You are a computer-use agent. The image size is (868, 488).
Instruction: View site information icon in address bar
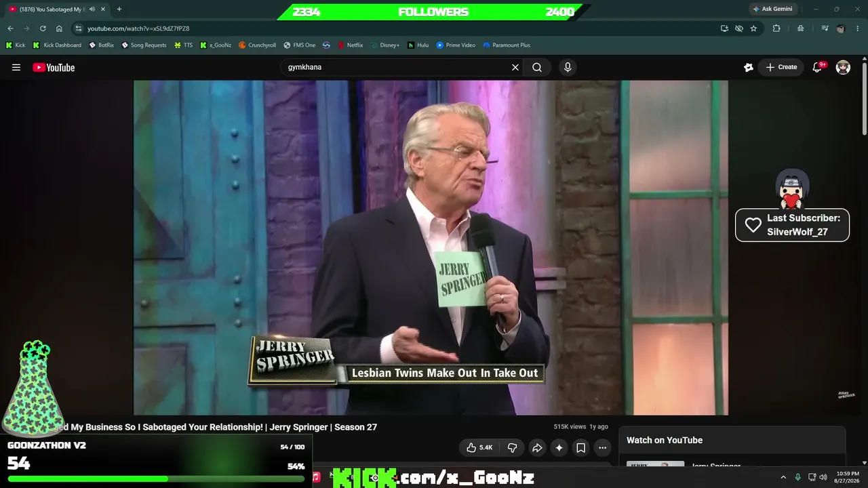click(79, 28)
